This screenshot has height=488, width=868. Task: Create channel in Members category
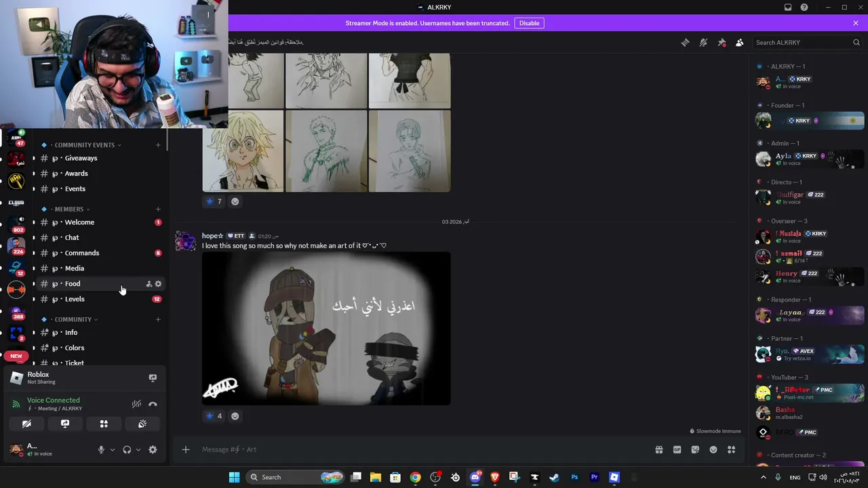[158, 209]
